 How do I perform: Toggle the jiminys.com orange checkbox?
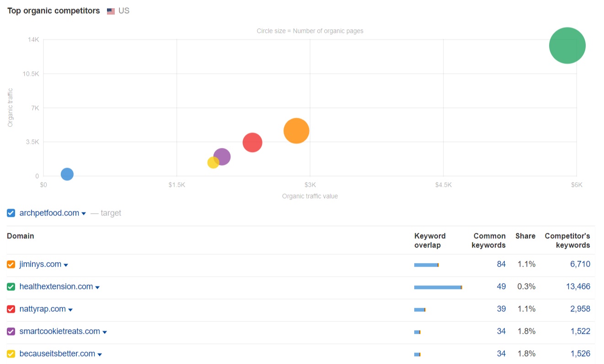11,264
